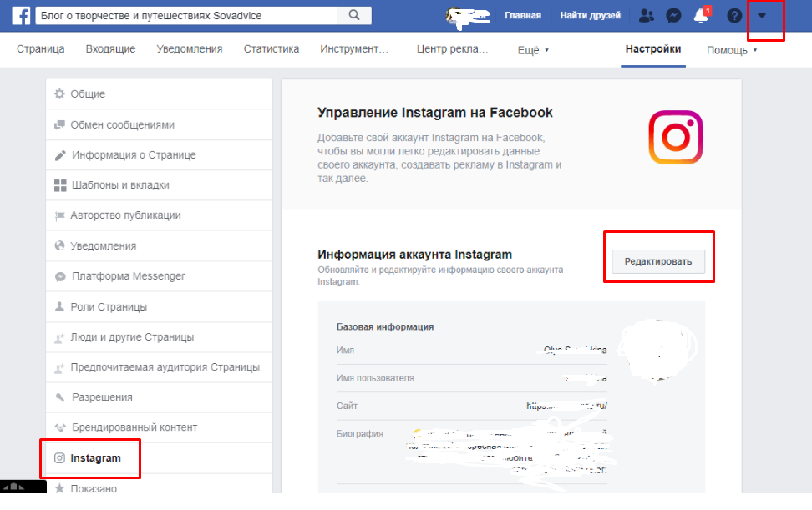Image resolution: width=812 pixels, height=510 pixels.
Task: Open the account menu dropdown arrow
Action: (762, 16)
